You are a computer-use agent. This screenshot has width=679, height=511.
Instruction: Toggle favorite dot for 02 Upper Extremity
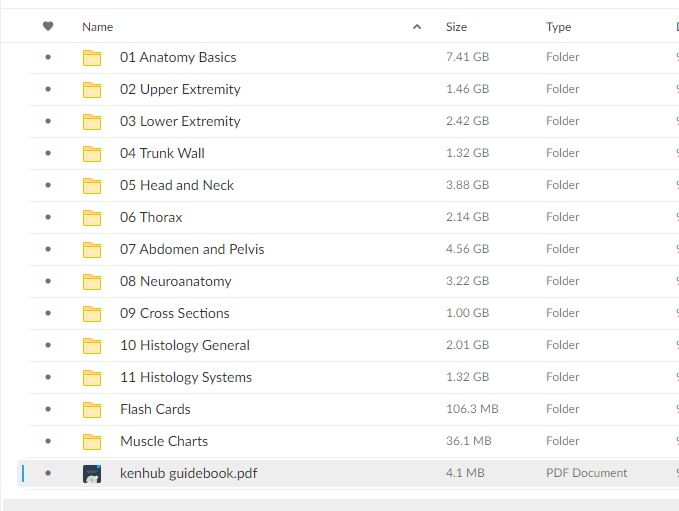click(x=48, y=89)
